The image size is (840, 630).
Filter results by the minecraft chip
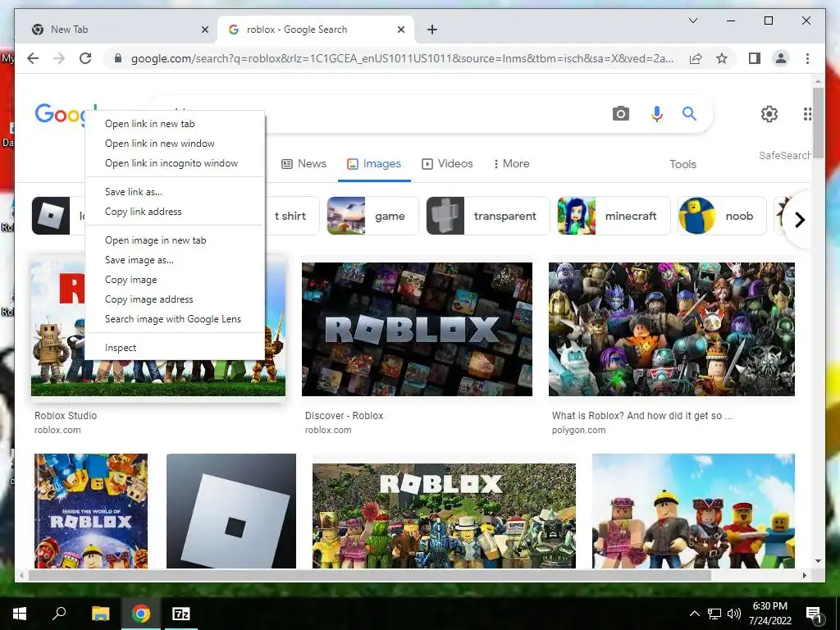(x=614, y=216)
